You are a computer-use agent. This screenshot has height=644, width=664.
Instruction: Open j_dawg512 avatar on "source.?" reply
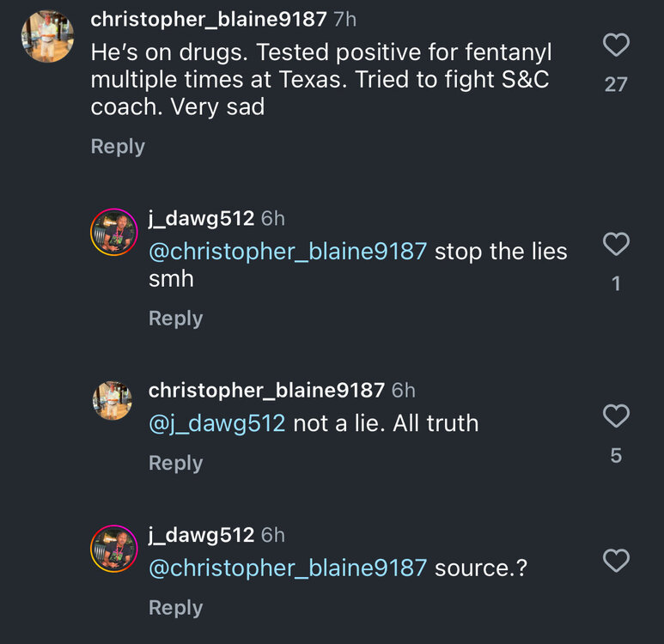click(x=114, y=548)
